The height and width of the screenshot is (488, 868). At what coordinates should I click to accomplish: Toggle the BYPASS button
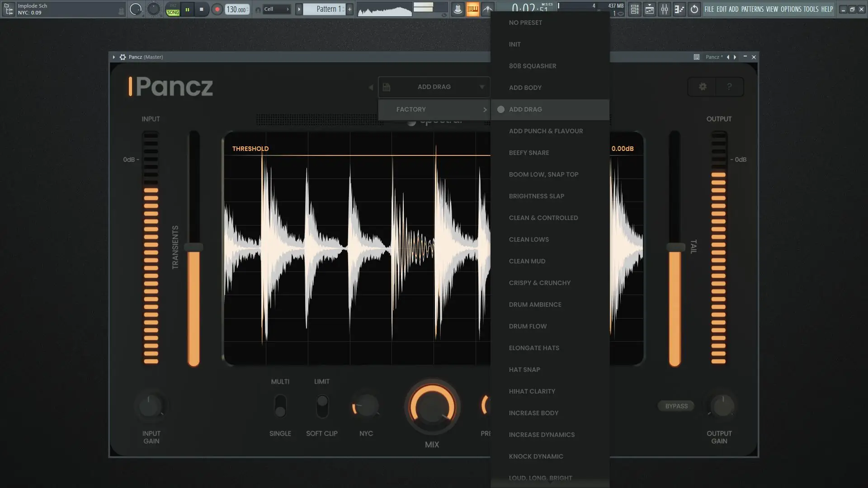(676, 406)
